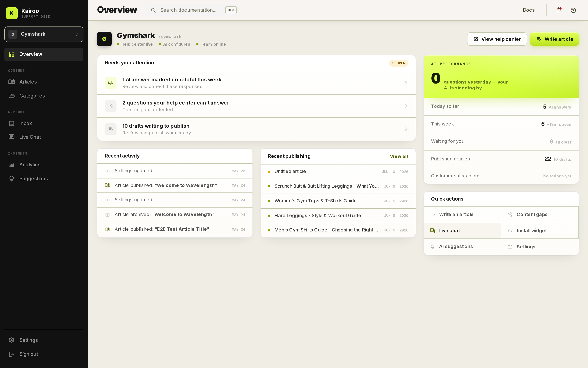Click book icon beside E2E Test Article Title
Screen dimensions: 588x368
tap(107, 229)
